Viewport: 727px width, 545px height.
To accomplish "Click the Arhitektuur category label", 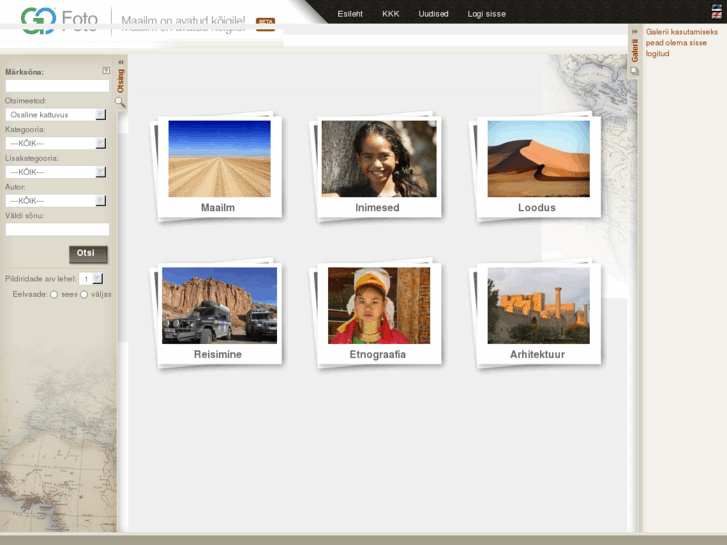I will (x=537, y=354).
